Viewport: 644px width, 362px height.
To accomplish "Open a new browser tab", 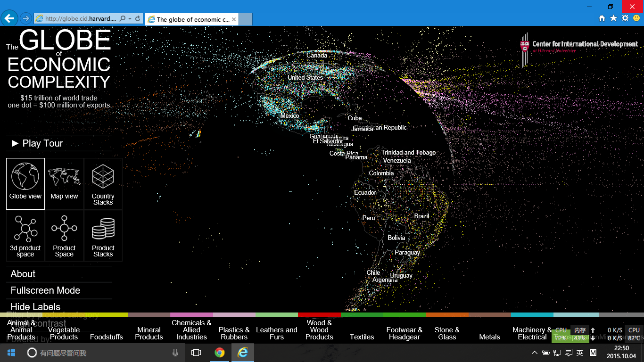I will tap(246, 19).
